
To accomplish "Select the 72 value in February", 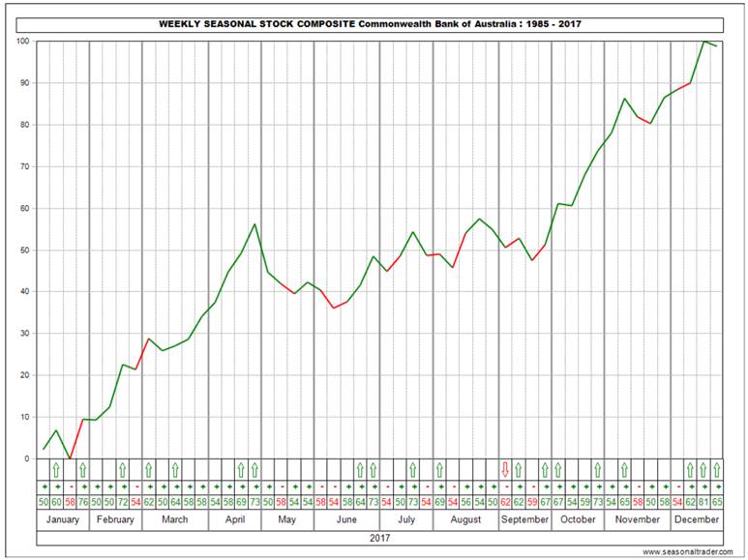I will click(x=123, y=502).
